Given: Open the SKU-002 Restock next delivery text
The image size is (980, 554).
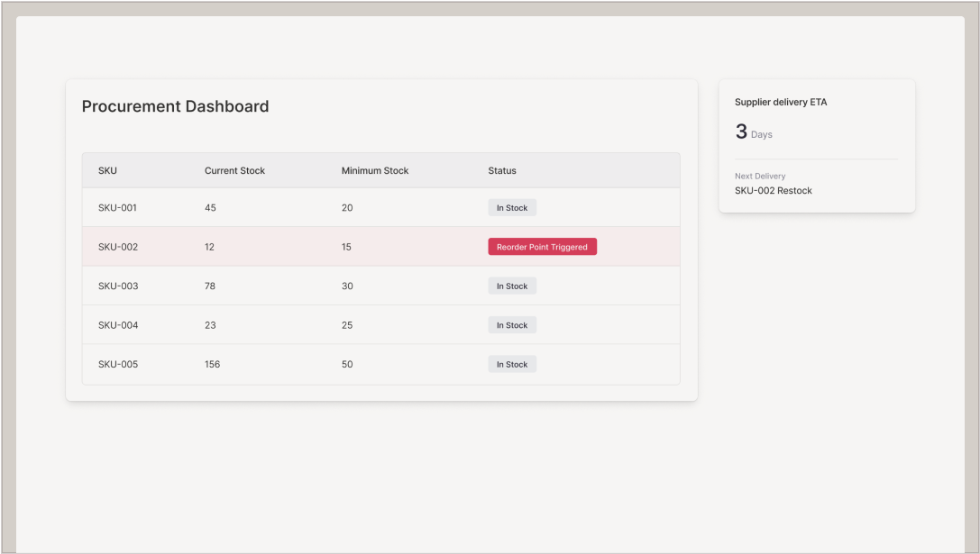Looking at the screenshot, I should (774, 191).
